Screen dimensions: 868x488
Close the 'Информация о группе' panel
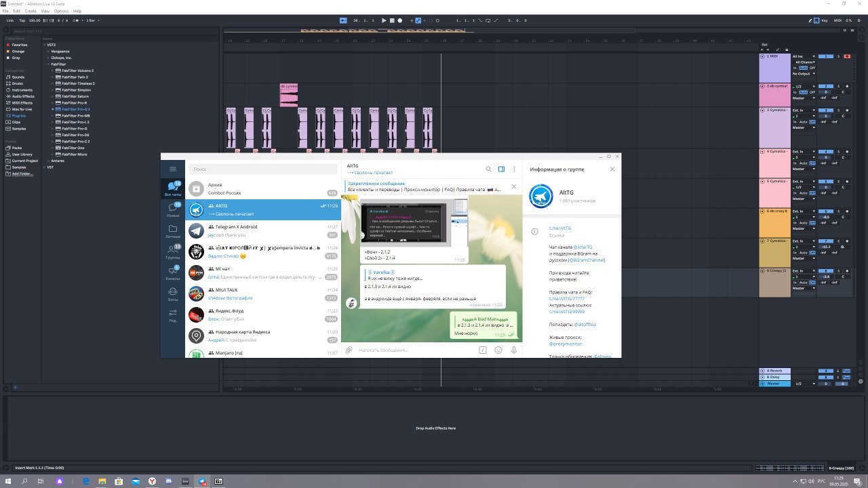pyautogui.click(x=612, y=169)
